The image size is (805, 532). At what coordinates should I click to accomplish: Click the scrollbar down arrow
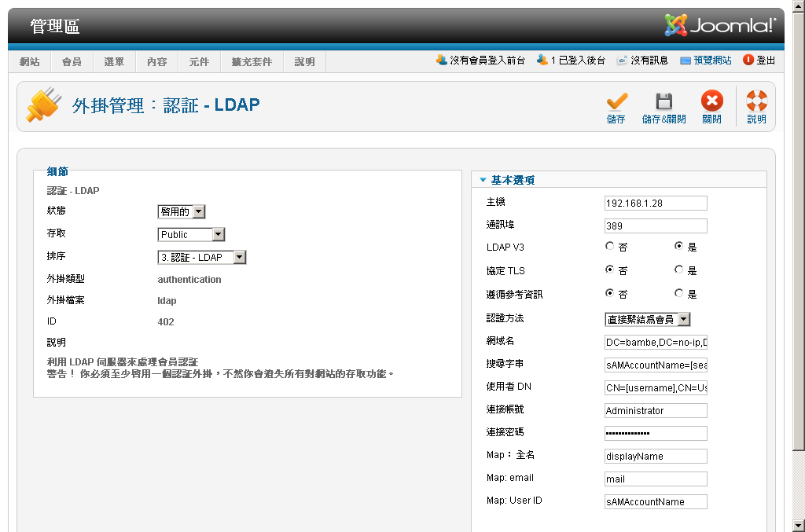(798, 525)
